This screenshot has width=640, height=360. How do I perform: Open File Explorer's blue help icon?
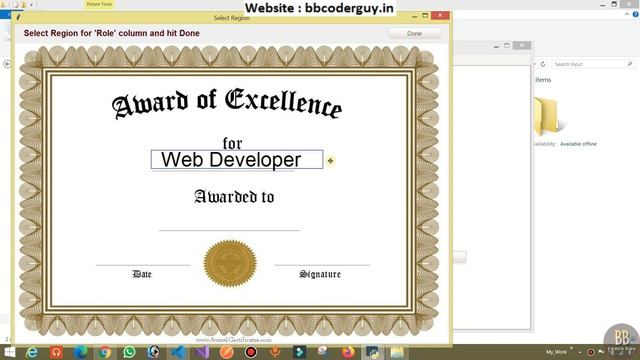(x=636, y=14)
